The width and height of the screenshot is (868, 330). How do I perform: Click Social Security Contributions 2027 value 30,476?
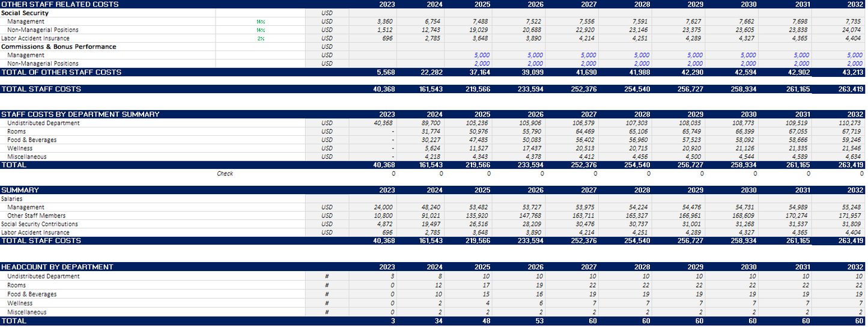pyautogui.click(x=588, y=224)
